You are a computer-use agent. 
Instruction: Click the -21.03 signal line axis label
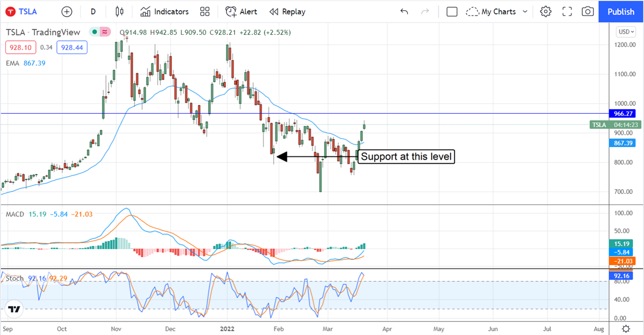621,261
